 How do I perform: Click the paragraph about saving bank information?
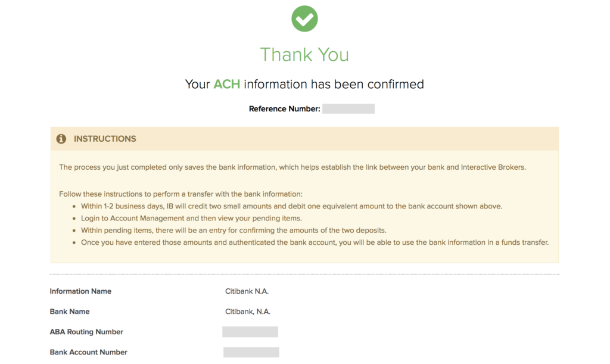click(292, 167)
